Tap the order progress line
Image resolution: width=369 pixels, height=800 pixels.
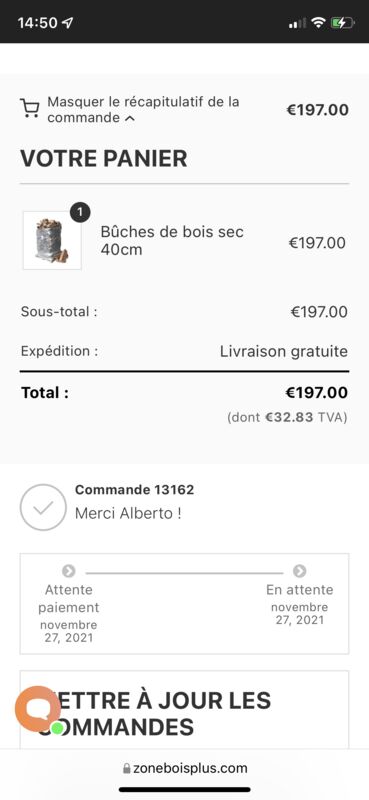click(x=184, y=573)
